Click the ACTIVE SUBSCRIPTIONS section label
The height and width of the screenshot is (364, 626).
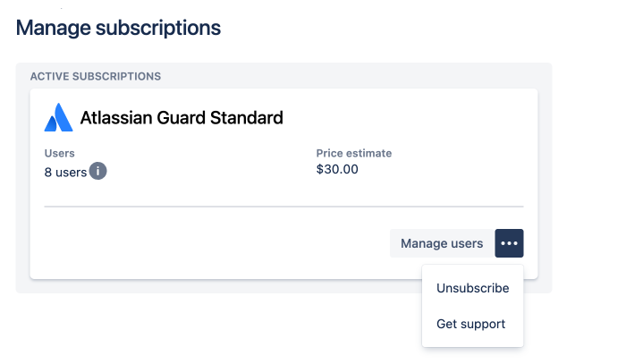[x=96, y=76]
